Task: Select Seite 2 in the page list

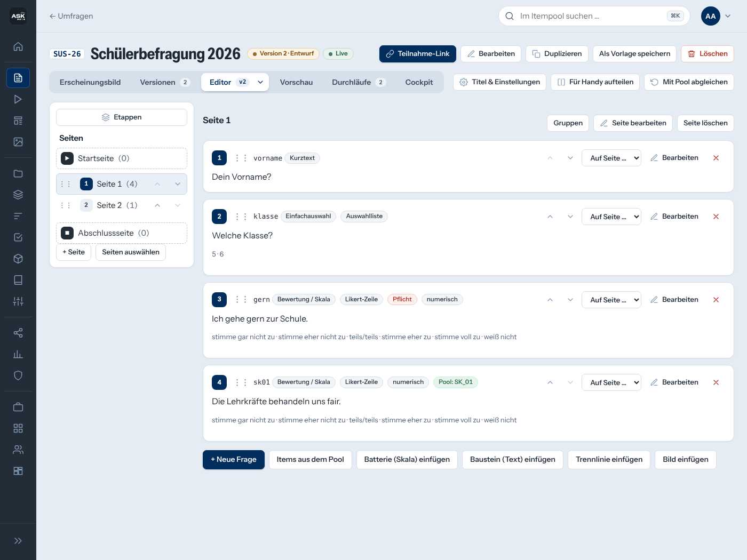Action: click(117, 205)
